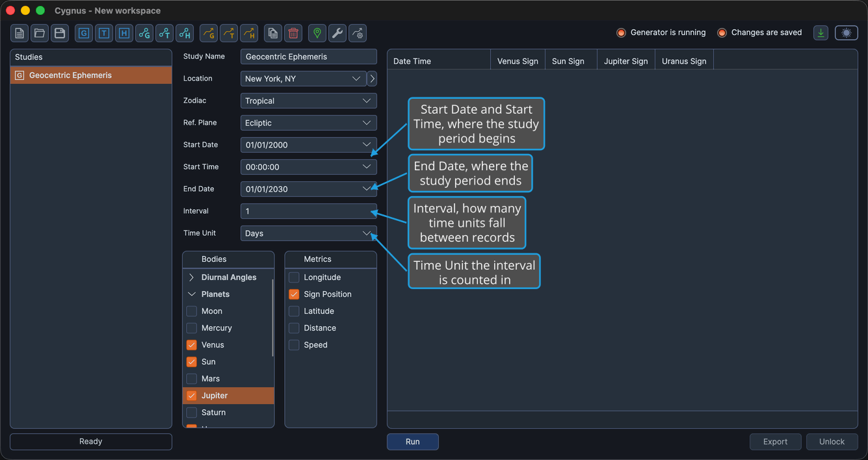Click the Study Name input field

(308, 57)
